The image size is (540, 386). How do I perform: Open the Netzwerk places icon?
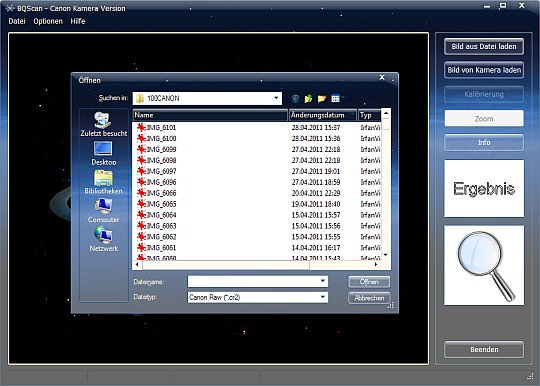click(103, 239)
